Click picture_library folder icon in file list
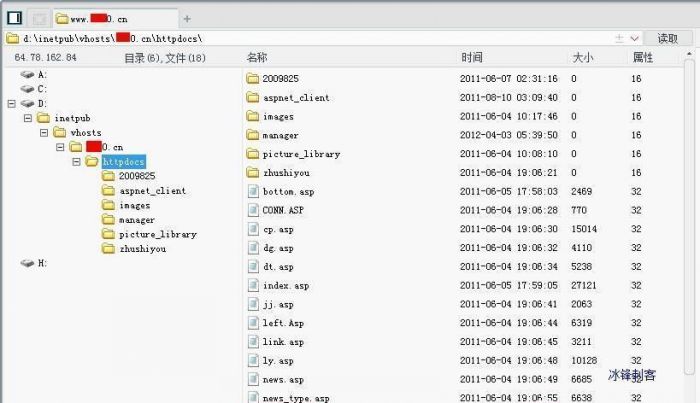 (x=253, y=154)
